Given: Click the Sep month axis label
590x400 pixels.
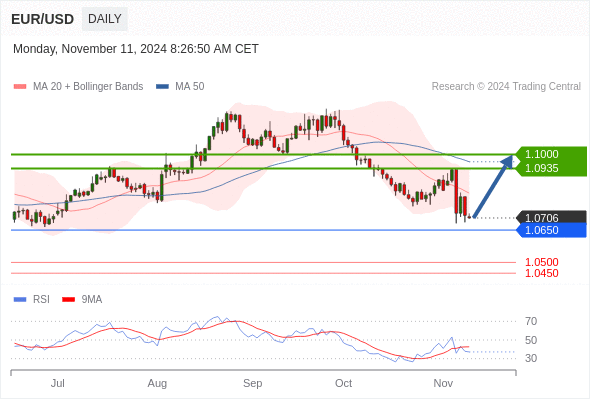Looking at the screenshot, I should click(252, 383).
